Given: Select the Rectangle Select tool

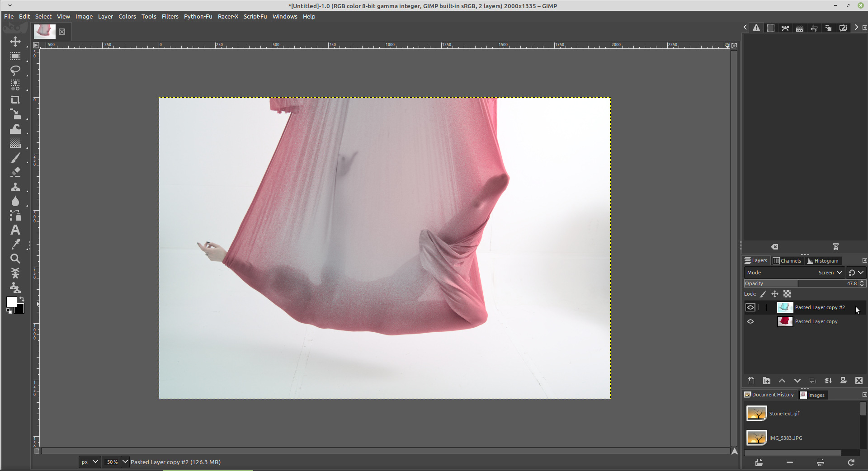Looking at the screenshot, I should pos(15,56).
